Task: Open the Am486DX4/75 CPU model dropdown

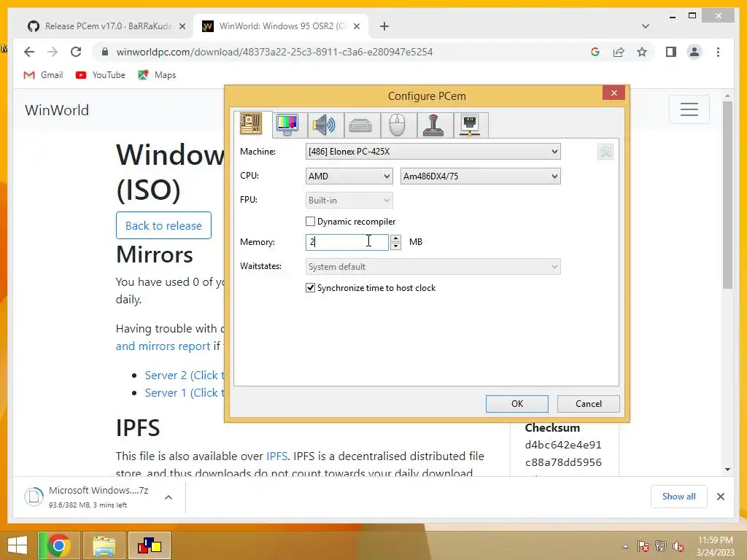Action: coord(480,176)
